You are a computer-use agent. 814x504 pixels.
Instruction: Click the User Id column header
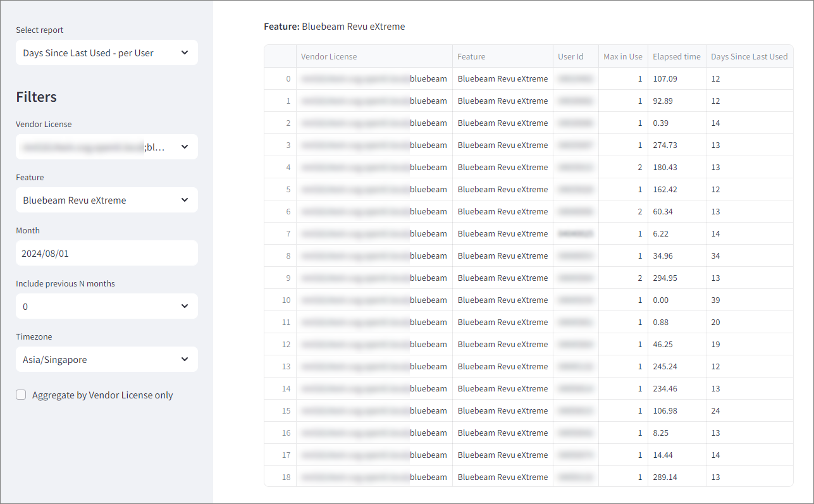pyautogui.click(x=570, y=57)
